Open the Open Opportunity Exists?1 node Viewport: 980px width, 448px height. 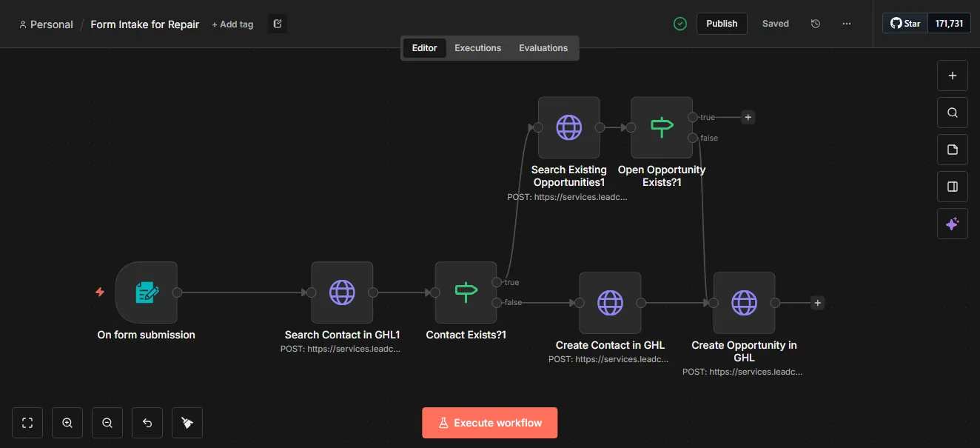pyautogui.click(x=662, y=127)
